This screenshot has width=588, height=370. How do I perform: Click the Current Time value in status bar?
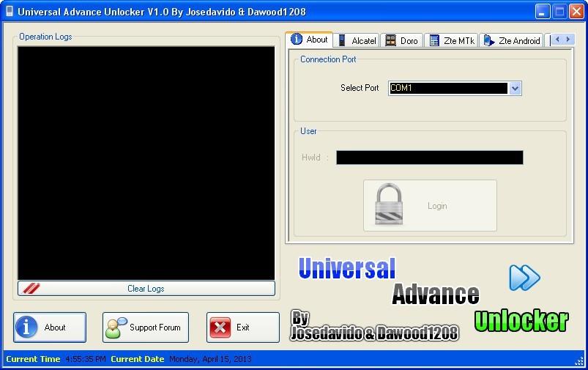click(86, 359)
